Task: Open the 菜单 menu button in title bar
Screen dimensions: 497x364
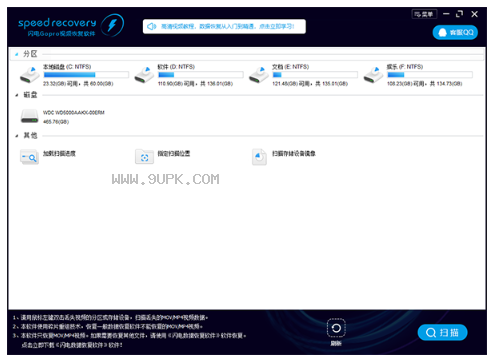Action: point(424,14)
